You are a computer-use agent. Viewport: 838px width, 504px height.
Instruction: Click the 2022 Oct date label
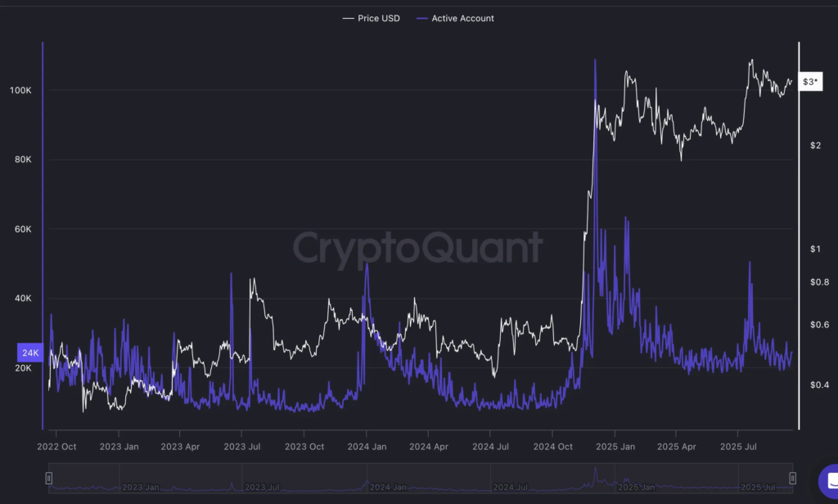tap(56, 447)
